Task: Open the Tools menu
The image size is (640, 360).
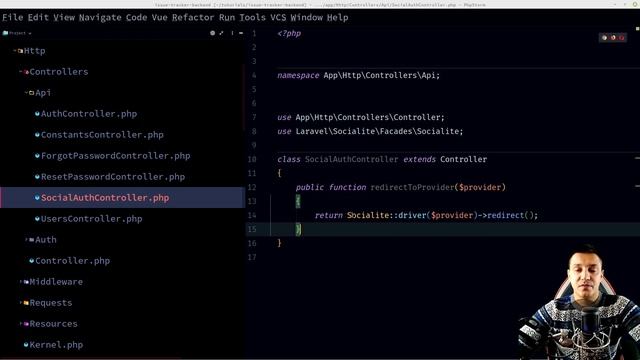Action: 252,18
